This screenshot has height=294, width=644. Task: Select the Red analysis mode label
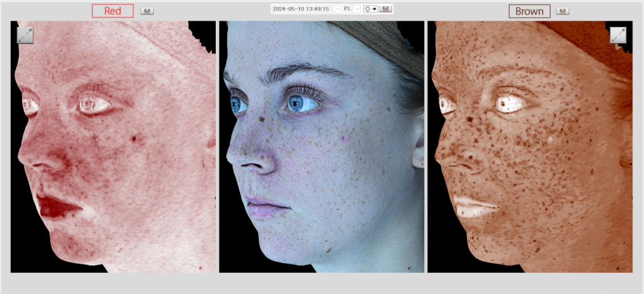[x=113, y=11]
